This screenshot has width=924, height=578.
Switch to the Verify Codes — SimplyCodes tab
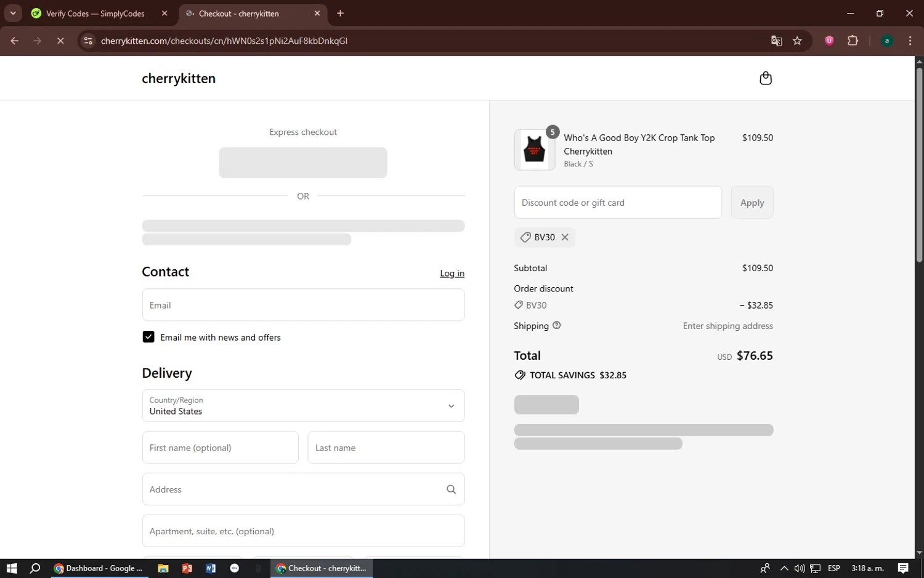pyautogui.click(x=95, y=14)
